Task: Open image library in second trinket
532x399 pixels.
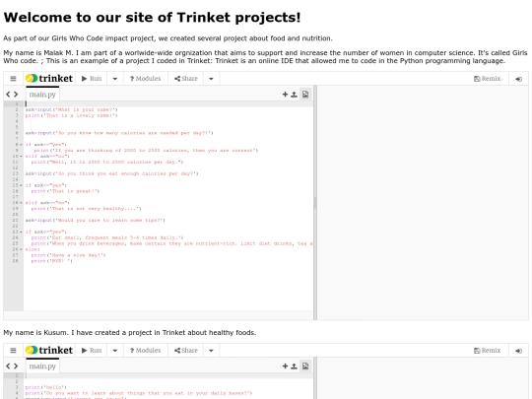Action: [305, 366]
